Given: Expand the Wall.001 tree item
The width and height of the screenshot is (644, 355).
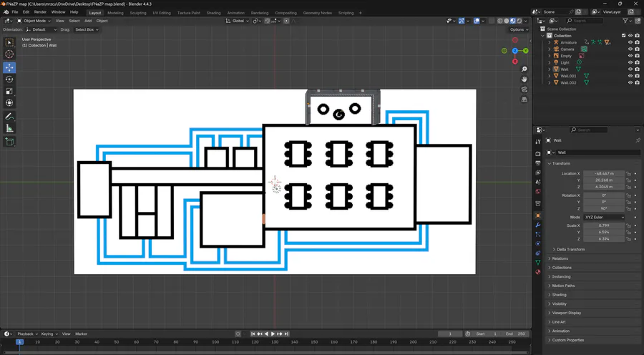Looking at the screenshot, I should pyautogui.click(x=550, y=76).
